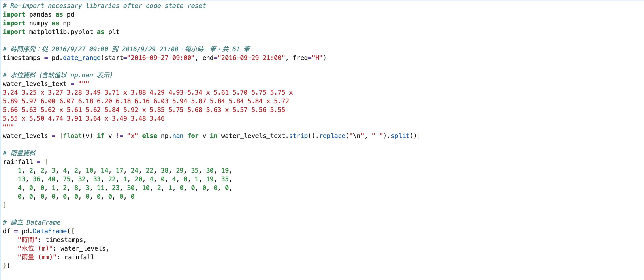Click the rainfall value 75
Image resolution: width=644 pixels, height=280 pixels.
tap(66, 179)
